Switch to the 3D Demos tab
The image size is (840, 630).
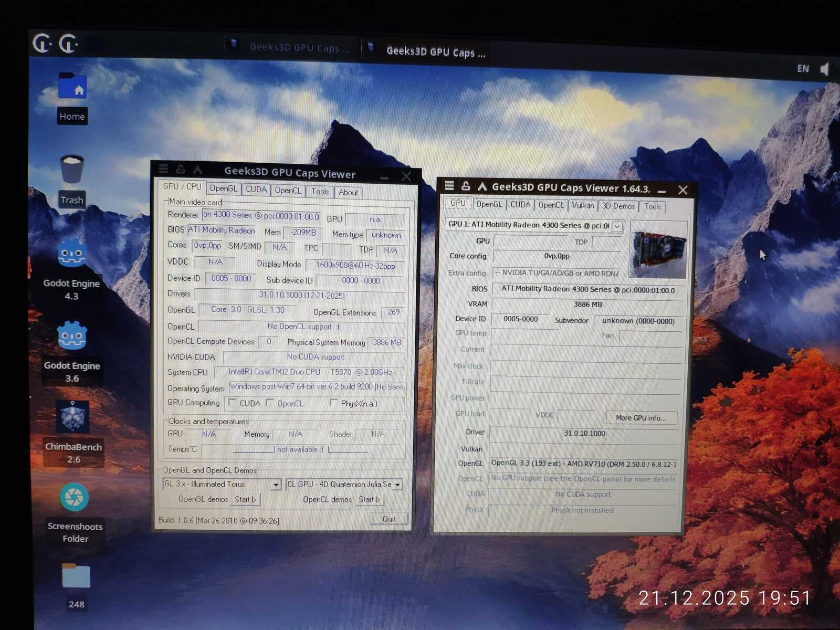pyautogui.click(x=618, y=206)
